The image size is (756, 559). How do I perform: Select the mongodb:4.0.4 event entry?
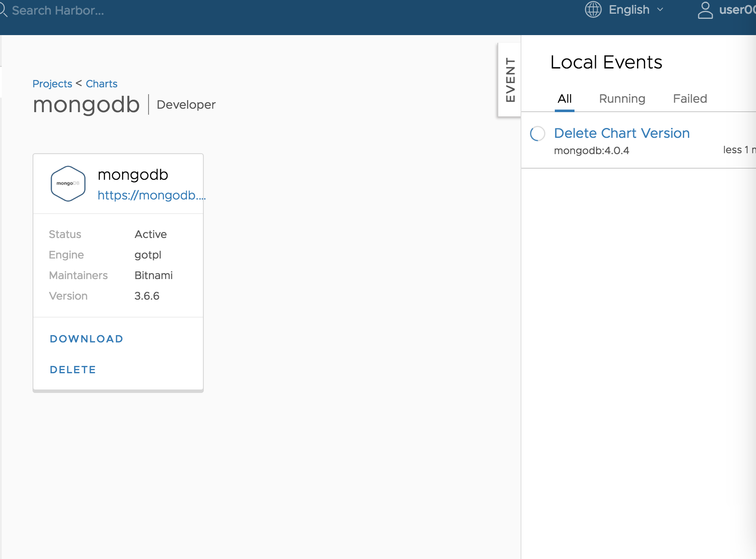(591, 150)
